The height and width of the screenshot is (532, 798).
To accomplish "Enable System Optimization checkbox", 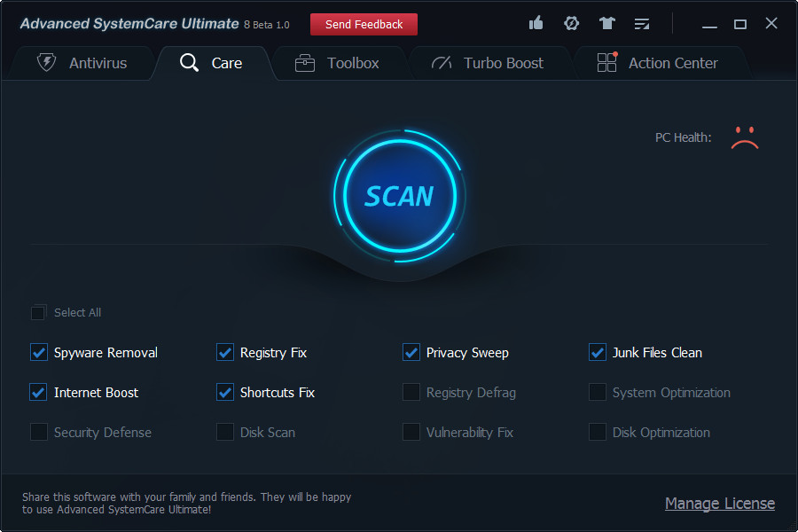I will [598, 392].
